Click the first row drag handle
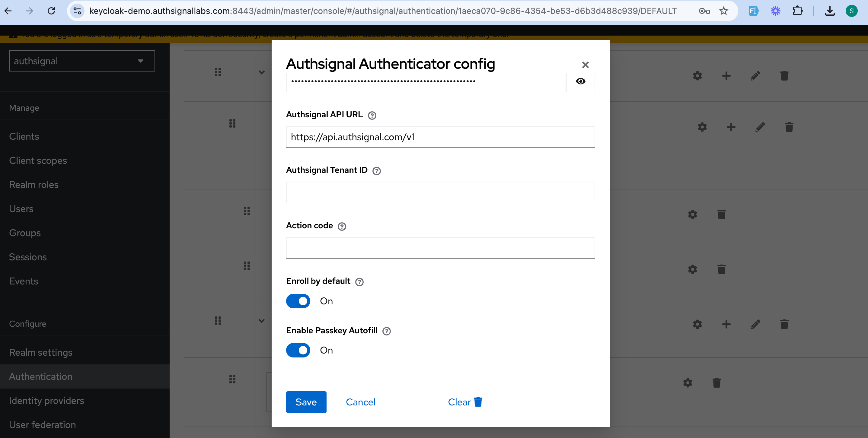The width and height of the screenshot is (868, 438). pos(218,72)
